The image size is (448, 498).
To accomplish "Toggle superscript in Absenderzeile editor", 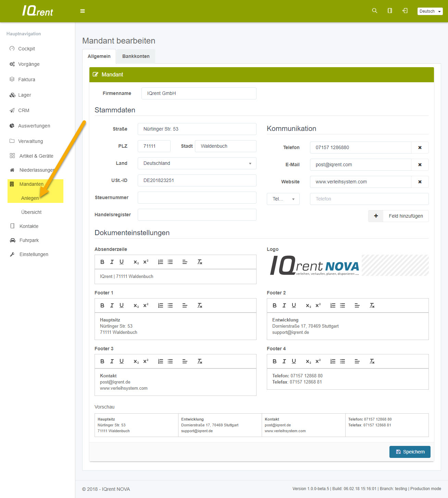I will [146, 262].
